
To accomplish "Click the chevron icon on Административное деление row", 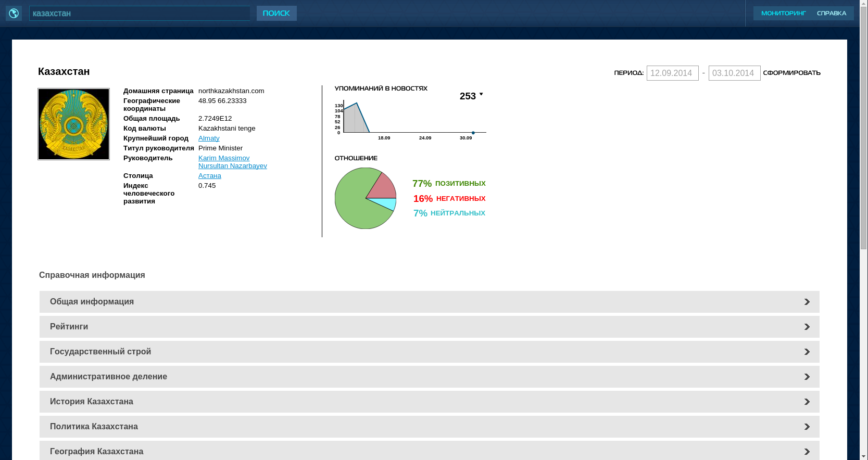I will (x=807, y=377).
